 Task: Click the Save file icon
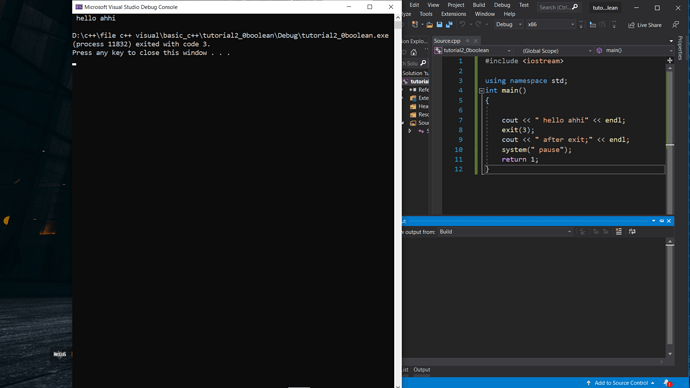pos(439,25)
